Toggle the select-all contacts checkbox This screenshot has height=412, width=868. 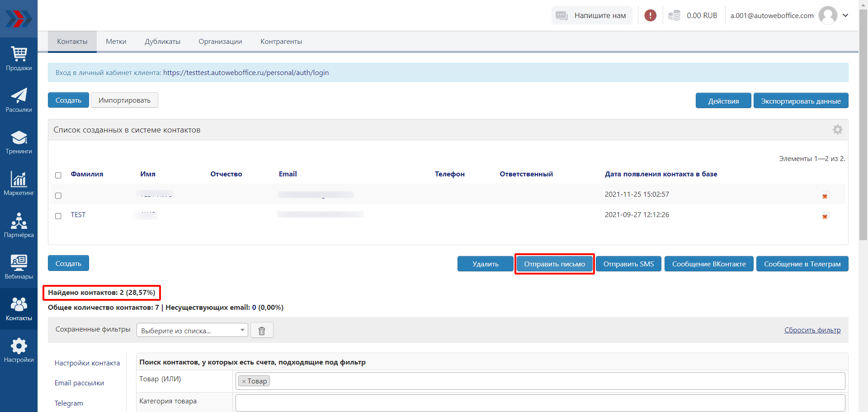click(x=58, y=175)
